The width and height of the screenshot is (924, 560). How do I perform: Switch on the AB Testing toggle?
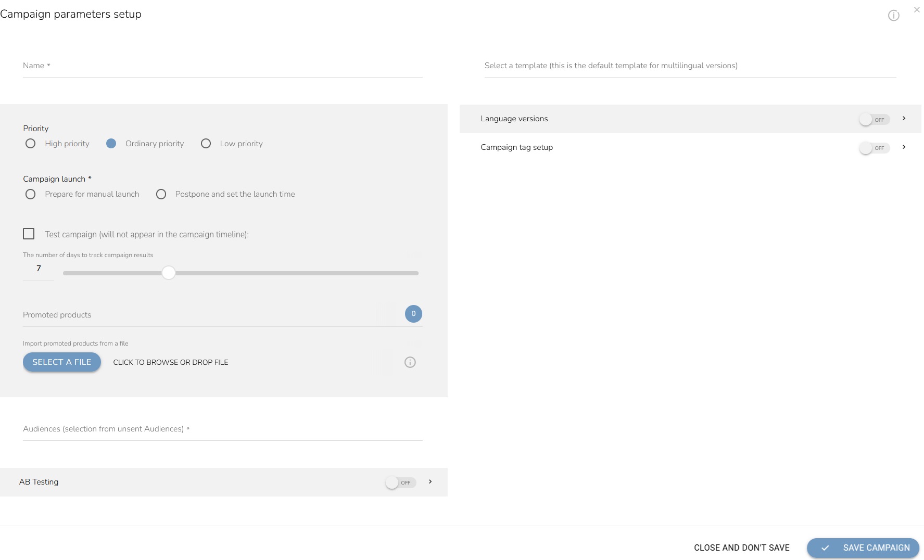click(400, 482)
